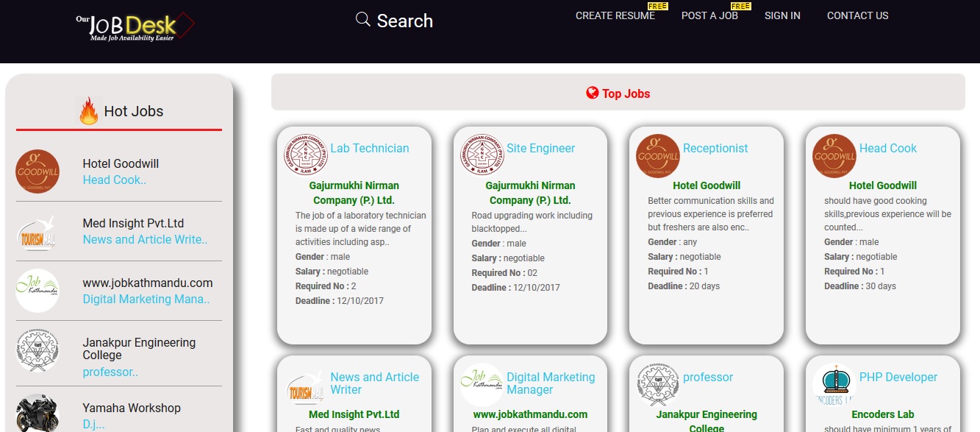Open the Site Engineer job listing
Screen dimensions: 980x432
(x=540, y=148)
